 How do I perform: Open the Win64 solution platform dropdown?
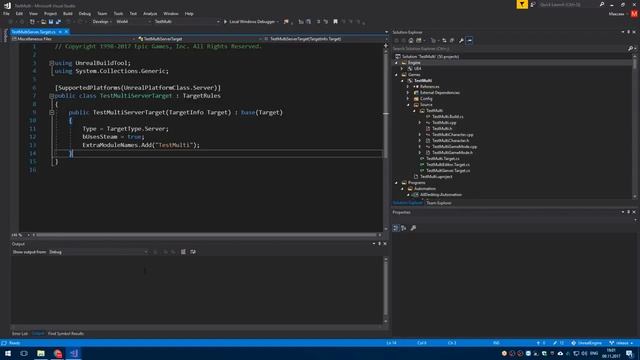[x=133, y=22]
